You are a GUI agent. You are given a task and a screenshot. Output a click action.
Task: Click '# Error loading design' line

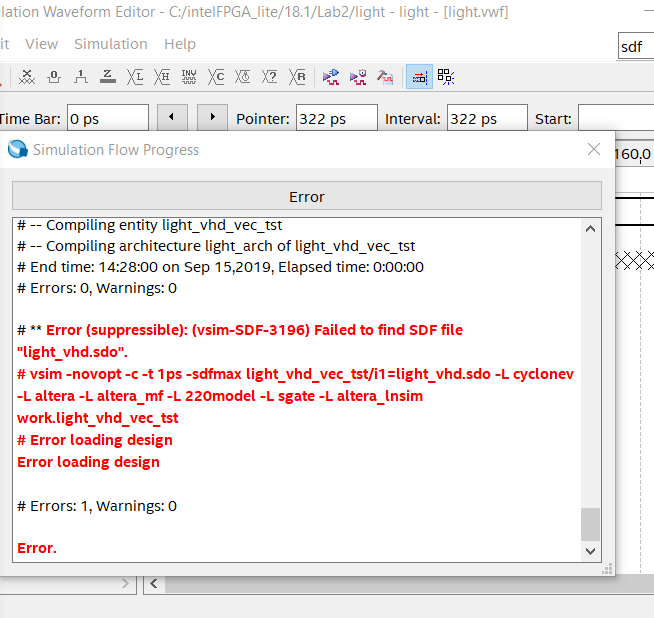pos(95,440)
